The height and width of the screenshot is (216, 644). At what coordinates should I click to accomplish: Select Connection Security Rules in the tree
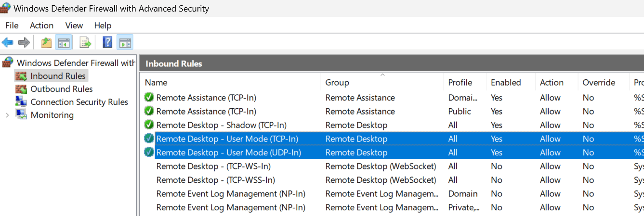(x=79, y=102)
